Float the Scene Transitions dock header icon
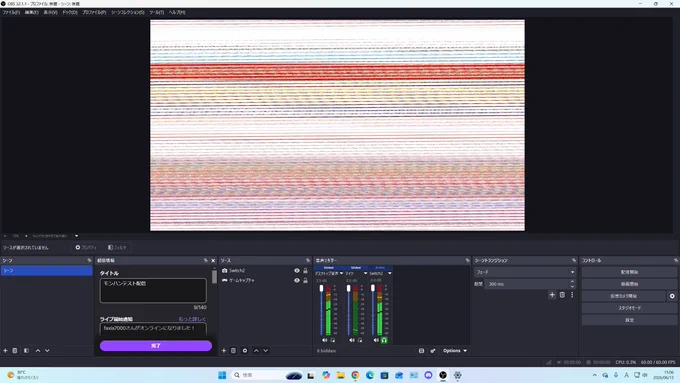This screenshot has height=383, width=680. coord(574,260)
